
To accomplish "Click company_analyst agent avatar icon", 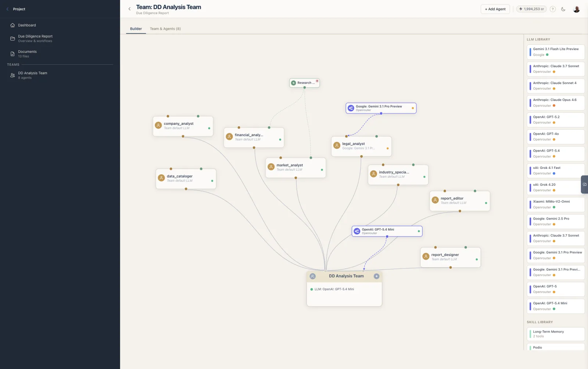I will pyautogui.click(x=158, y=126).
